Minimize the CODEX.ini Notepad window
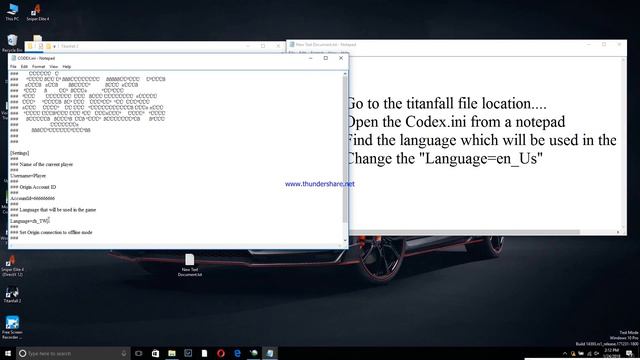Screen dimensions: 640x360 (311, 58)
